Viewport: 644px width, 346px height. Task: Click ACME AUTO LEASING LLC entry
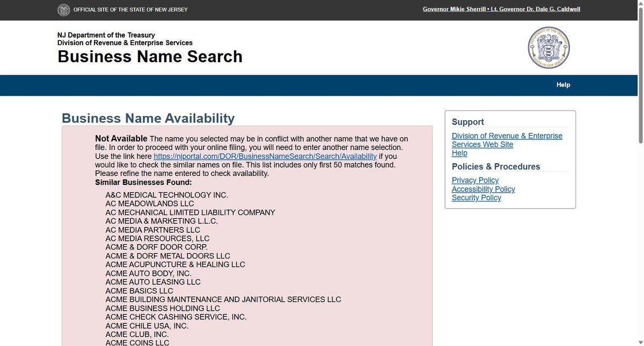[x=153, y=282]
